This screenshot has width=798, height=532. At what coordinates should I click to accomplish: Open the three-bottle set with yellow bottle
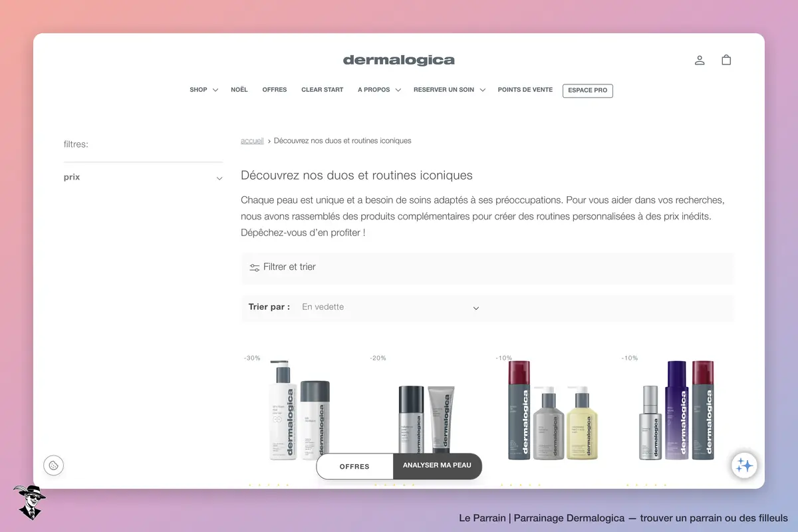point(553,410)
